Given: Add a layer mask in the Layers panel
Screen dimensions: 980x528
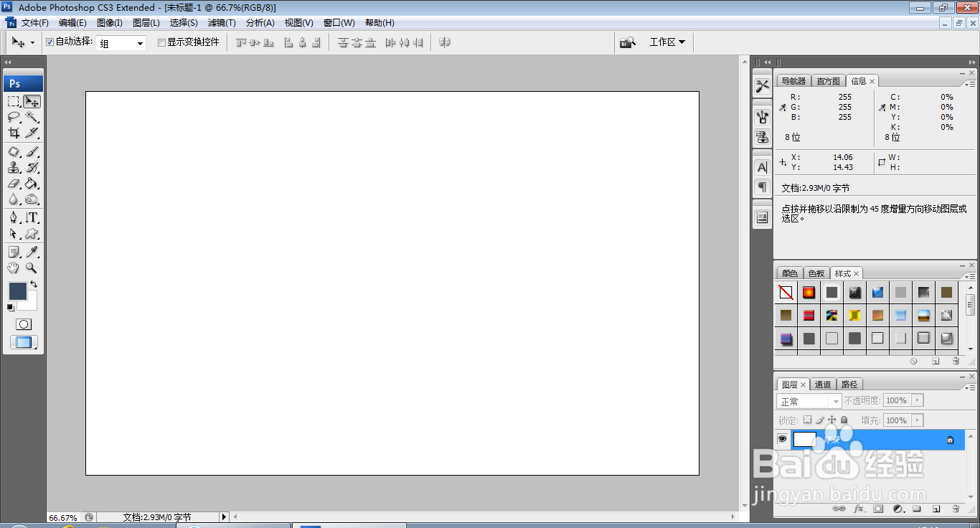Looking at the screenshot, I should (878, 509).
